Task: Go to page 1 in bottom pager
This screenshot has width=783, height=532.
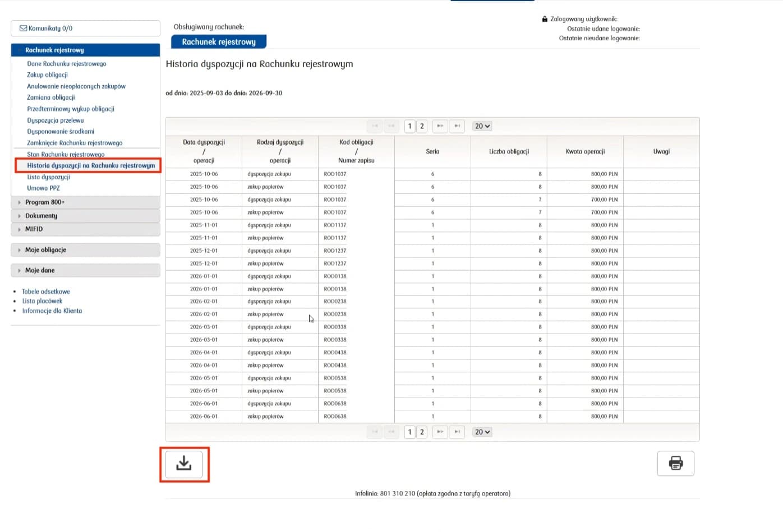Action: coord(409,432)
